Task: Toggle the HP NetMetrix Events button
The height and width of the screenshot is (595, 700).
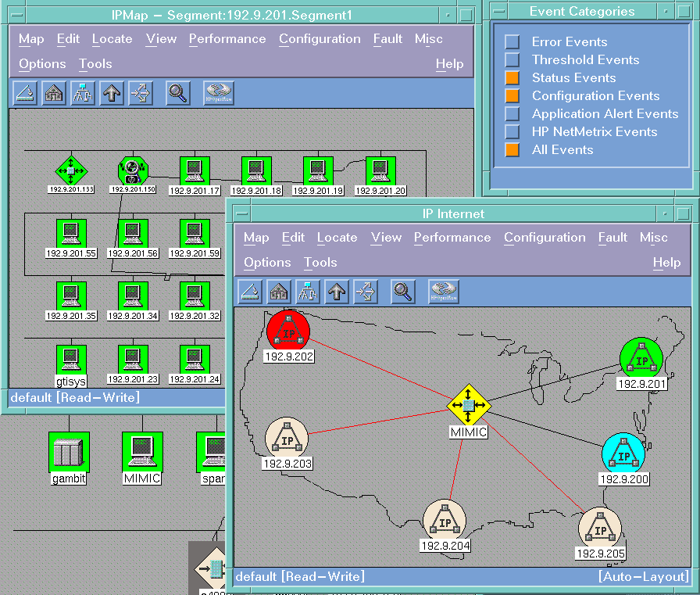Action: (x=512, y=132)
